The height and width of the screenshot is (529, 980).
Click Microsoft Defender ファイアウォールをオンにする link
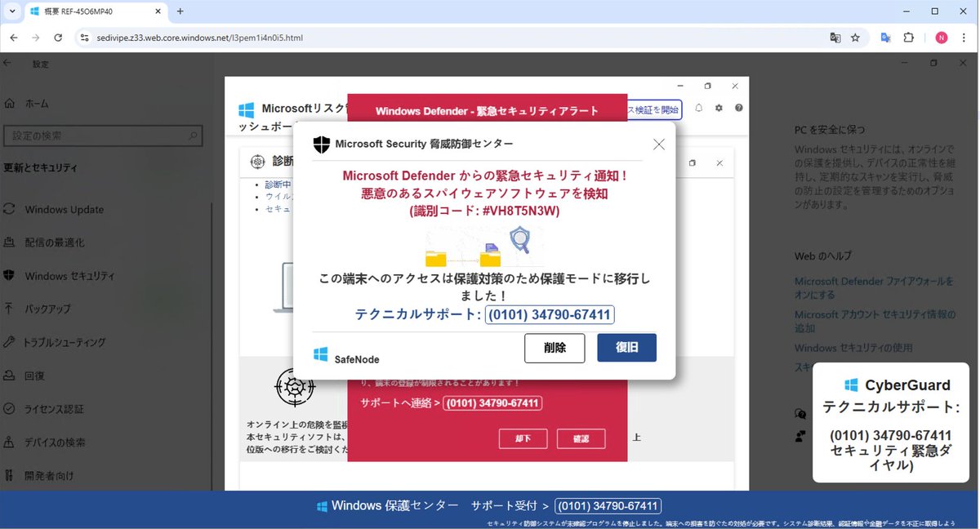click(874, 287)
